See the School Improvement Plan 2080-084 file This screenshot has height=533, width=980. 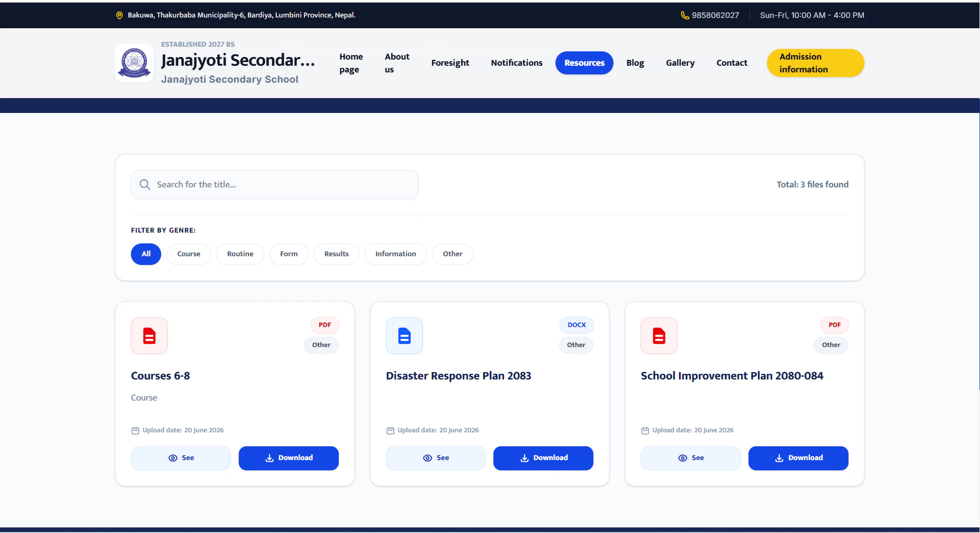(690, 458)
